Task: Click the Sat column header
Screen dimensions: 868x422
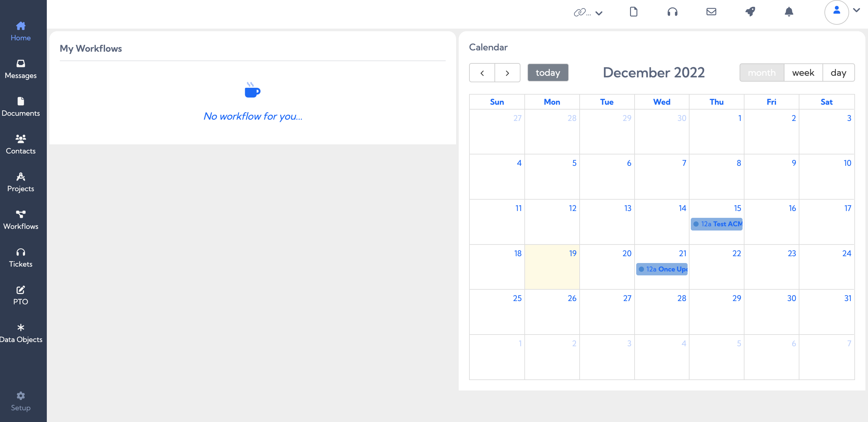Action: click(x=826, y=102)
